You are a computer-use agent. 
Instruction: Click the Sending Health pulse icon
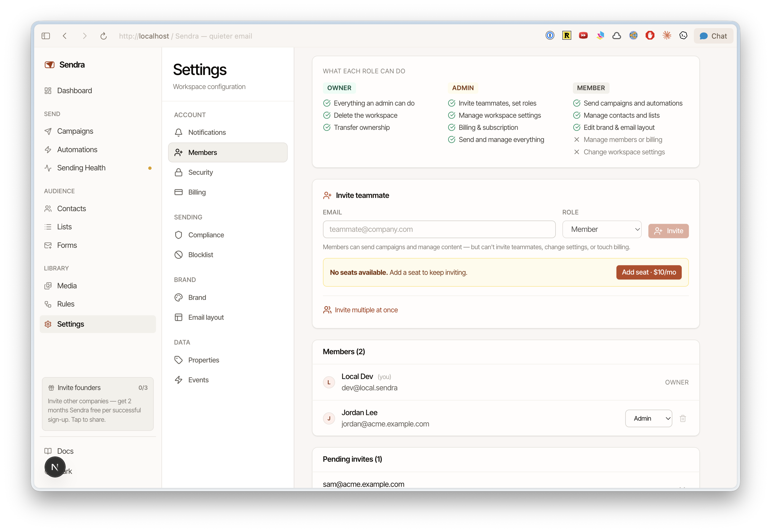point(48,168)
